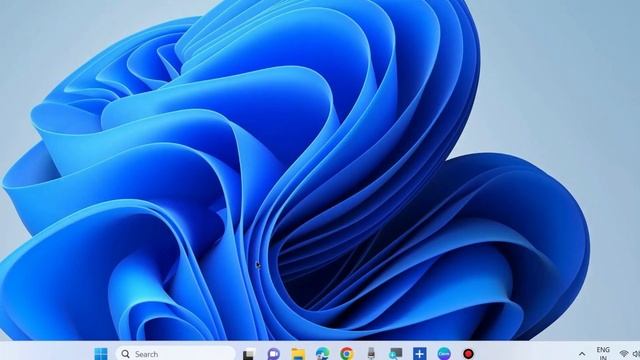Launch Microsoft Edge browser
Image resolution: width=640 pixels, height=360 pixels.
pos(322,354)
